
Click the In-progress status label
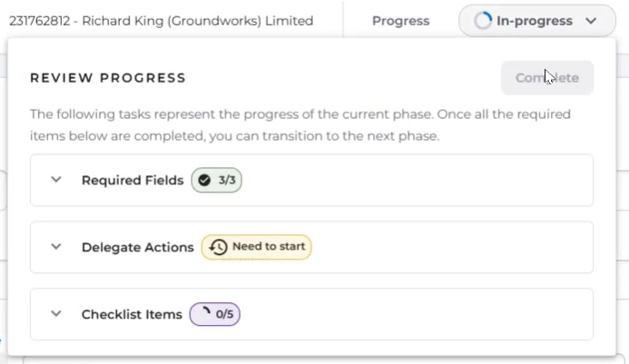535,21
